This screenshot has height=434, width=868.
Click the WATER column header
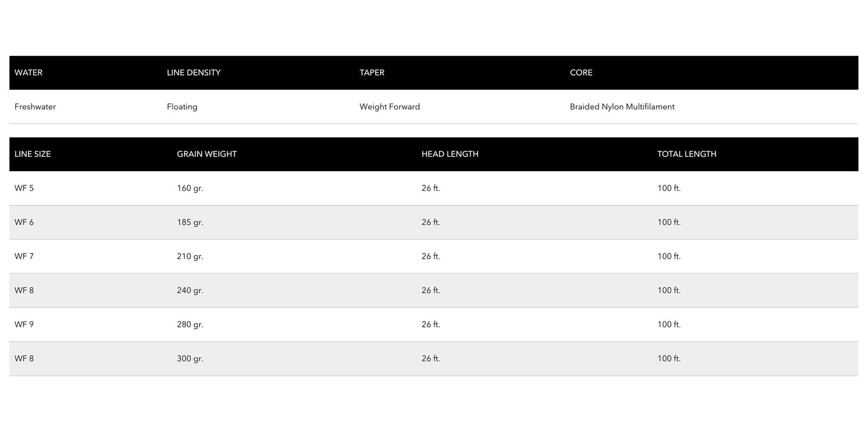(x=29, y=73)
